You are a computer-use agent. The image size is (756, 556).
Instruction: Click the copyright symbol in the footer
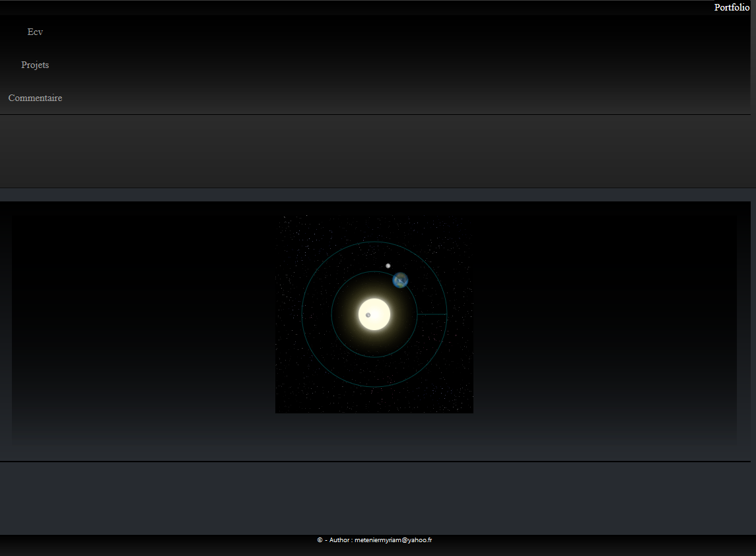(320, 539)
